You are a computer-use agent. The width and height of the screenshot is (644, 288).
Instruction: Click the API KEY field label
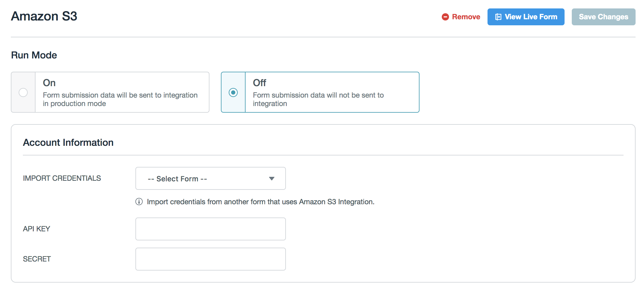coord(37,229)
